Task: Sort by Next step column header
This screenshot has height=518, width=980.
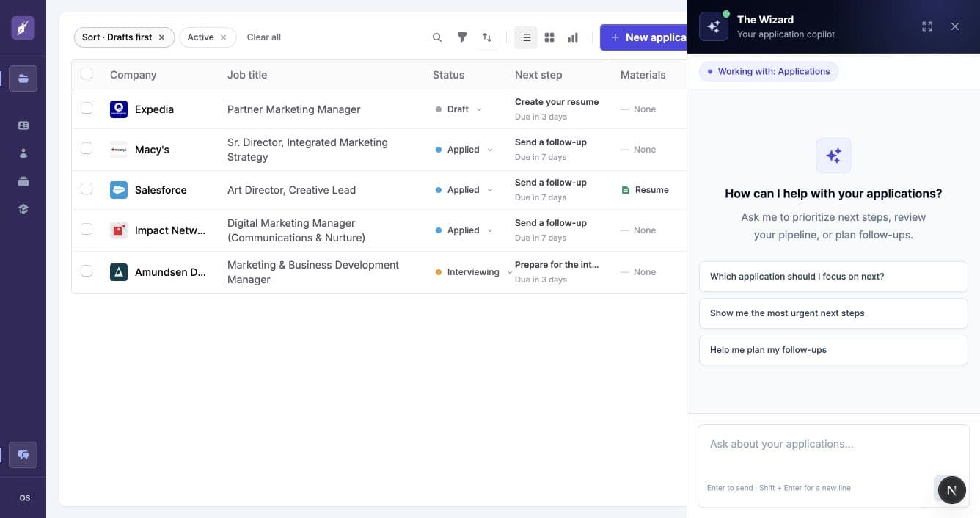Action: [x=538, y=75]
